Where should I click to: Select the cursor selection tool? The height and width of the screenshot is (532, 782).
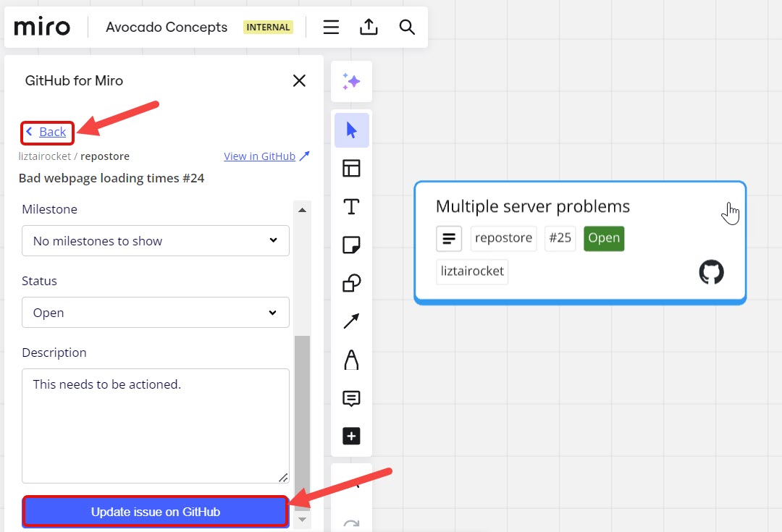coord(351,130)
